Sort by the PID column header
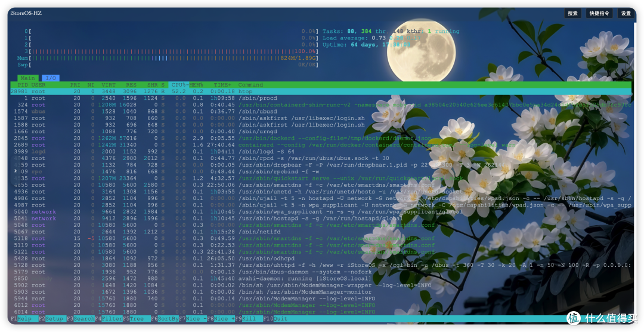The height and width of the screenshot is (332, 644). click(x=23, y=85)
